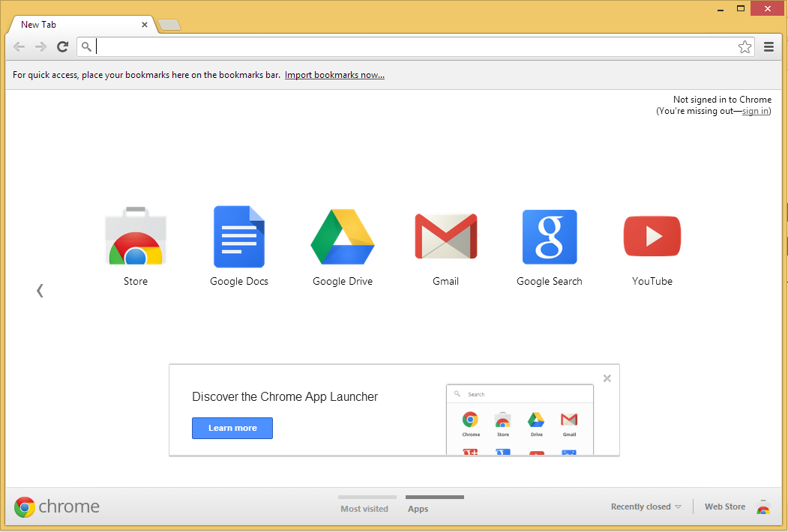Minimize the Chrome window
Viewport: 788px width, 532px height.
tap(721, 9)
